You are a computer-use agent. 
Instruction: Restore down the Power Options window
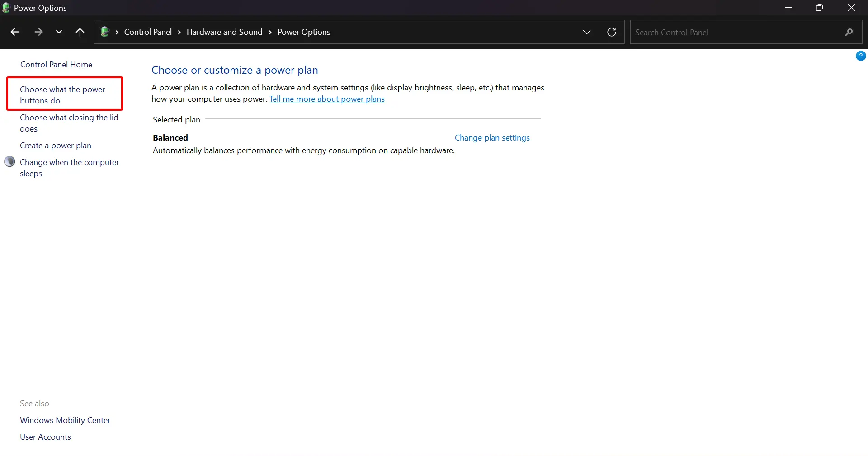coord(819,8)
